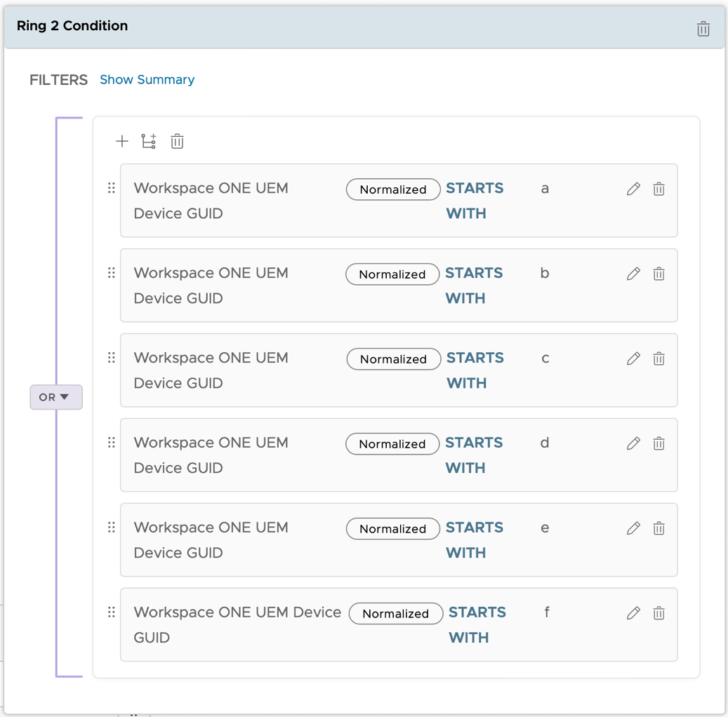Add a nested filter group
The width and height of the screenshot is (728, 717).
point(148,141)
